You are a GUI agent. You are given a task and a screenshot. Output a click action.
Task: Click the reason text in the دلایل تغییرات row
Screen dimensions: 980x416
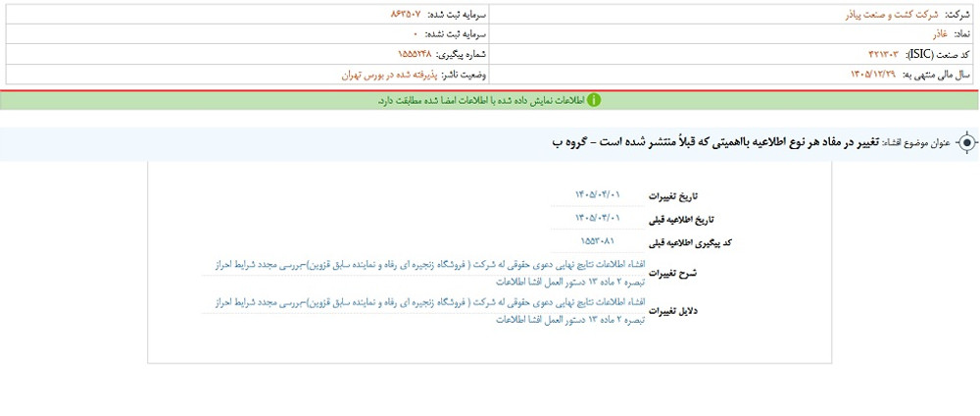[431, 311]
